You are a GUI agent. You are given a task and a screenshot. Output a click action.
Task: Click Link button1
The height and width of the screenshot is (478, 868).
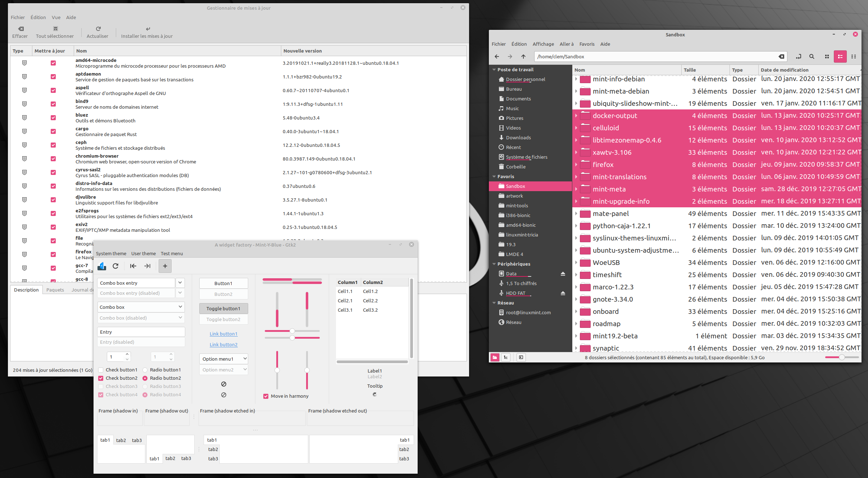click(223, 334)
